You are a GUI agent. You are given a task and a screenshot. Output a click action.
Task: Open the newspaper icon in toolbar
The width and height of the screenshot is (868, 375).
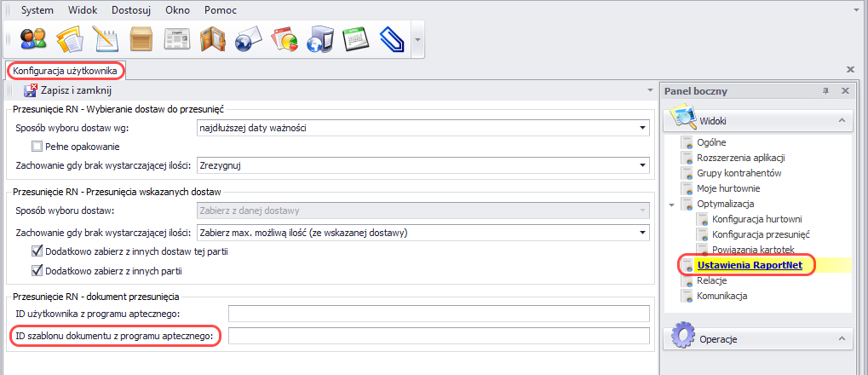(176, 39)
